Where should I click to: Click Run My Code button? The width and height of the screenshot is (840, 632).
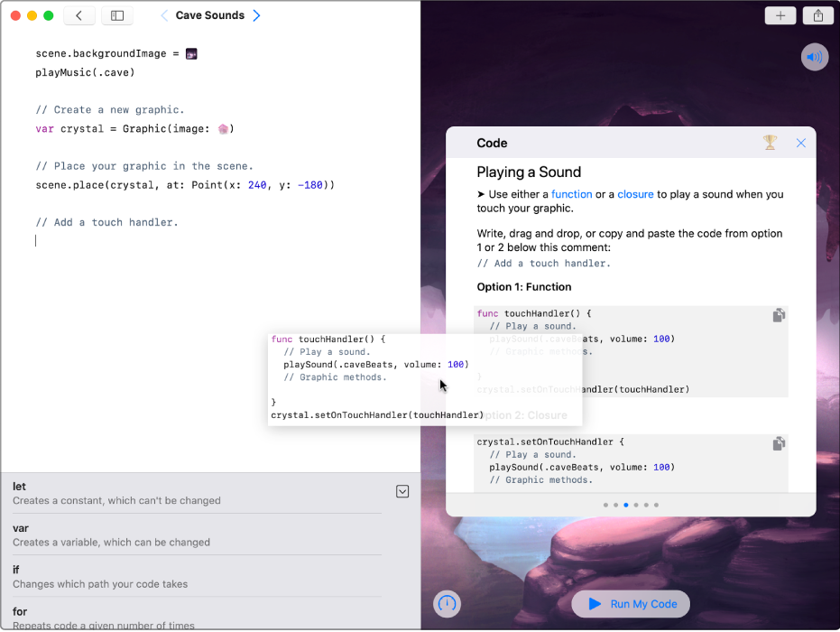(x=631, y=604)
